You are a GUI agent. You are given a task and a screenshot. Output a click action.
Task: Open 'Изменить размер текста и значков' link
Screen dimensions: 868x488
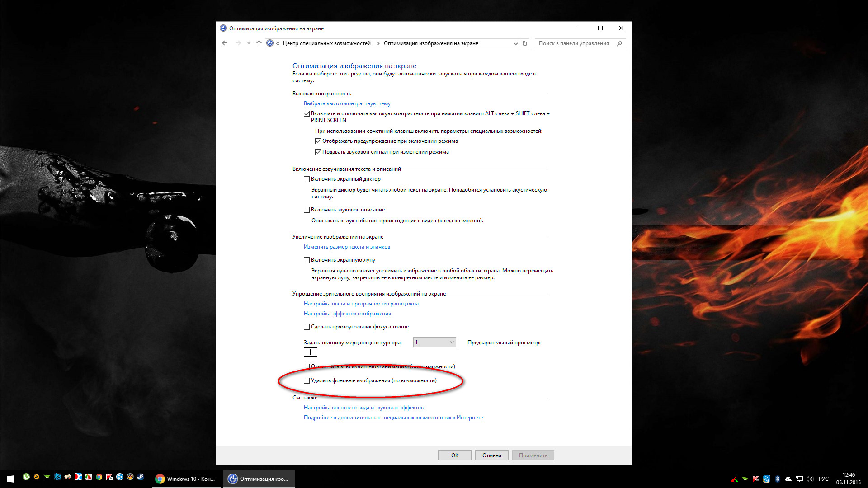coord(347,247)
